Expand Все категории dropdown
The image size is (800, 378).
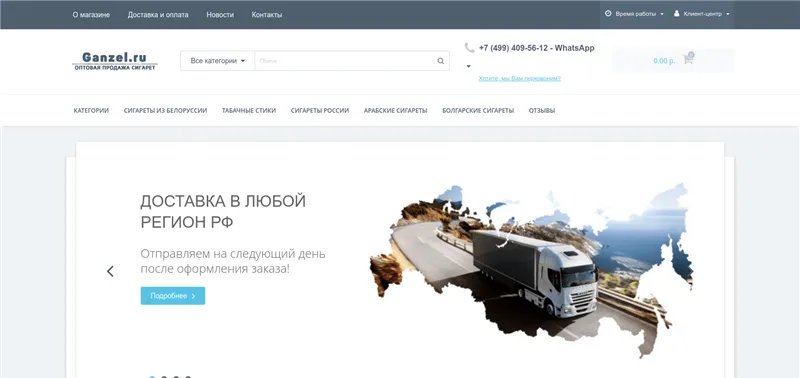coord(217,61)
